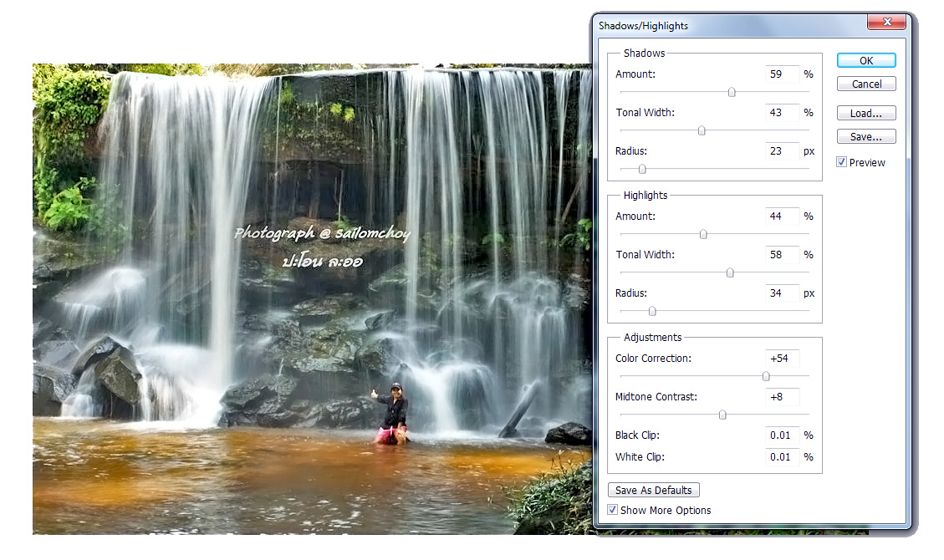
Task: Toggle the Preview checkbox
Action: coord(842,162)
